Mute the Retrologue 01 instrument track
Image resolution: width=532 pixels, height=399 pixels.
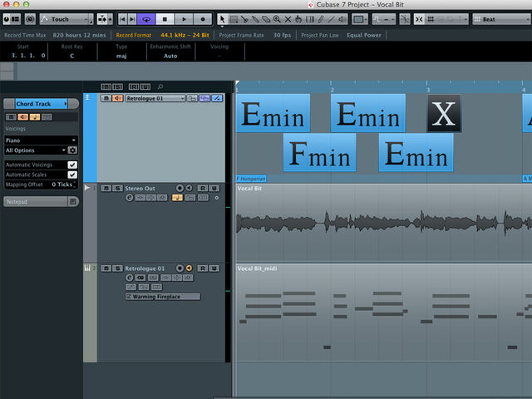106,268
